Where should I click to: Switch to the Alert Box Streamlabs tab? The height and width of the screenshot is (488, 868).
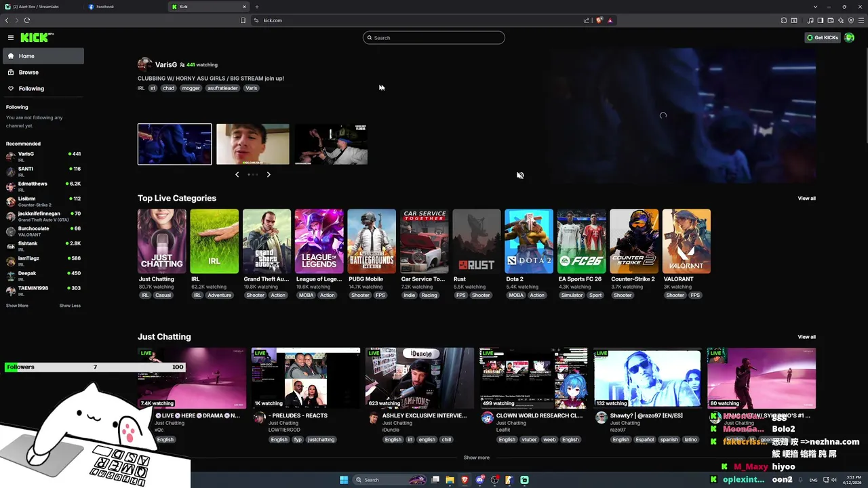pyautogui.click(x=41, y=7)
